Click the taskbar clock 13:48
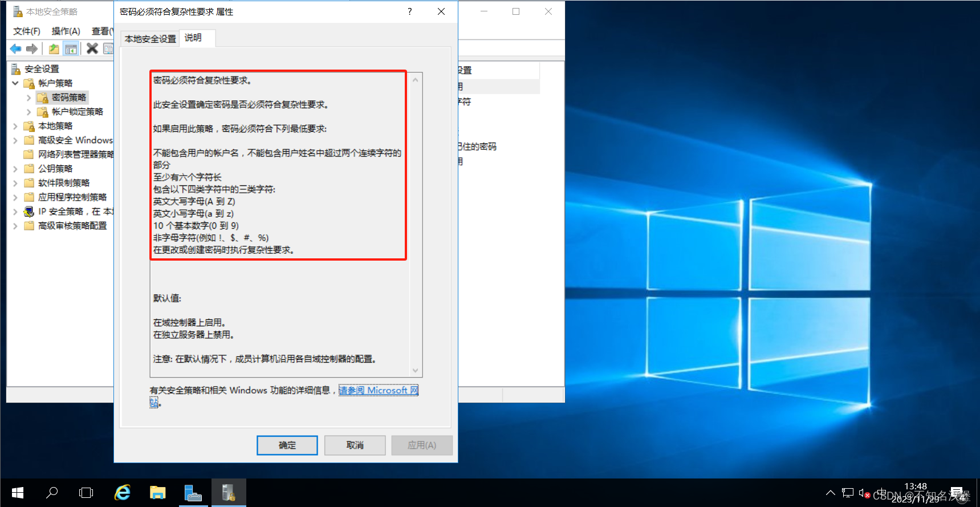This screenshot has height=507, width=980. pyautogui.click(x=916, y=486)
